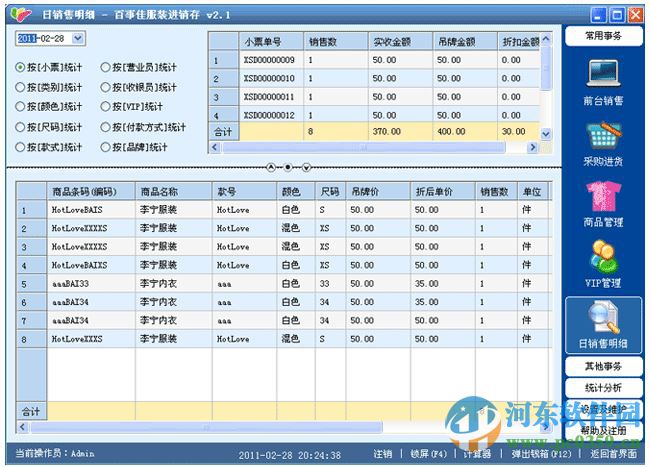Open the 统计分析 sidebar tab
The image size is (650, 467).
pyautogui.click(x=604, y=388)
